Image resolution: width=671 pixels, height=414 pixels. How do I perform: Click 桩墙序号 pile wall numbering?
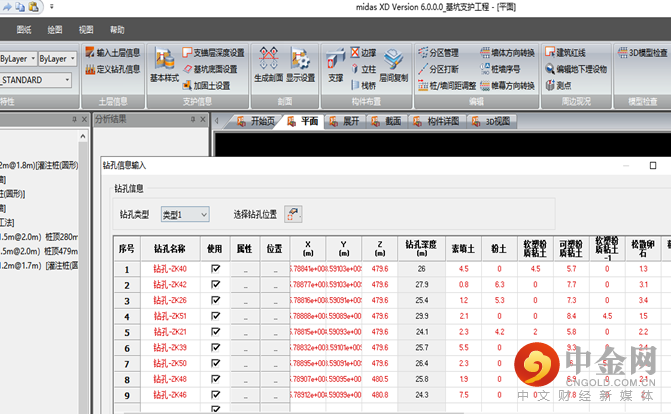click(500, 69)
